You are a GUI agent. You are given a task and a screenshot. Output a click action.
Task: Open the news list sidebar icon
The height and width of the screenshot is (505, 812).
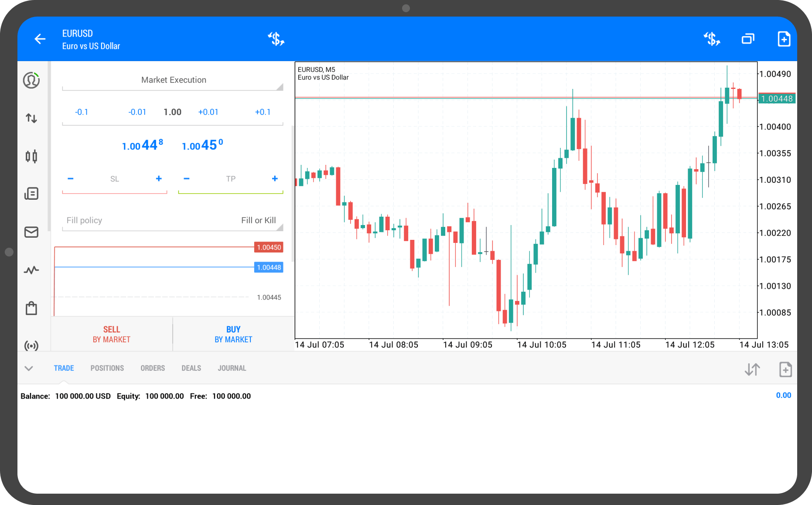(x=31, y=194)
